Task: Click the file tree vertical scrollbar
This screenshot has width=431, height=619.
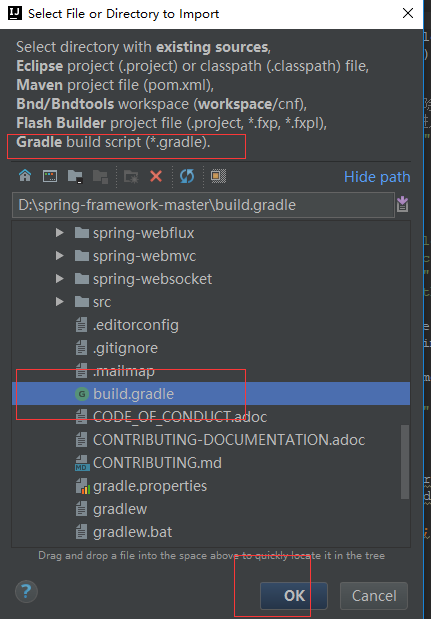Action: (x=405, y=462)
